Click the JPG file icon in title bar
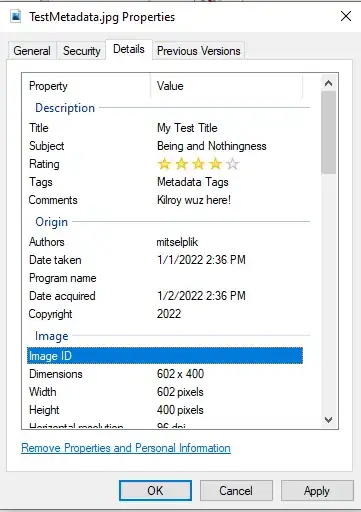 [16, 16]
